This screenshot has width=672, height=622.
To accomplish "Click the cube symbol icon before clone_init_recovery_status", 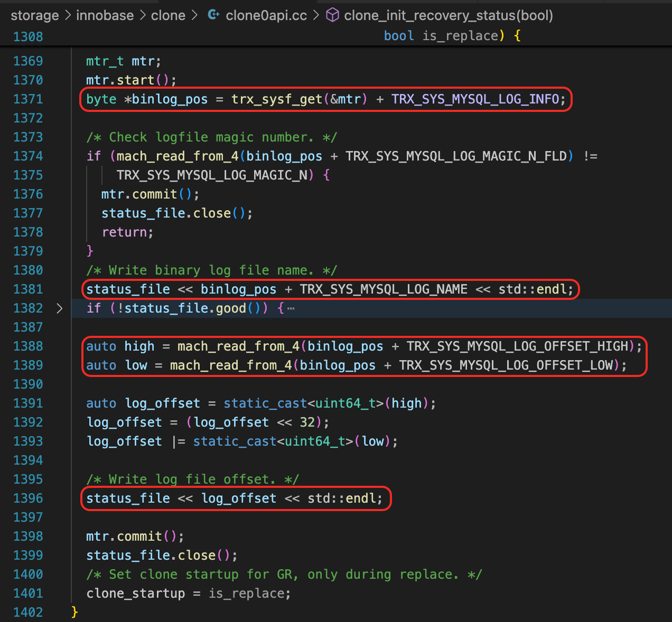I will [x=332, y=15].
